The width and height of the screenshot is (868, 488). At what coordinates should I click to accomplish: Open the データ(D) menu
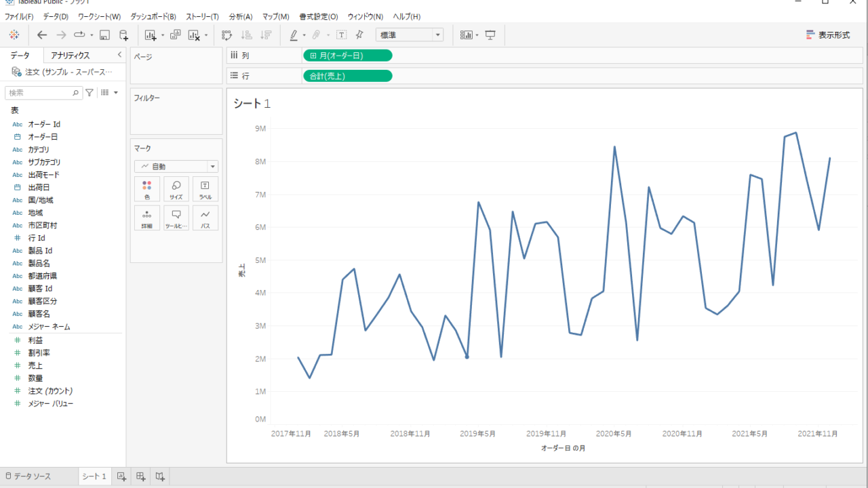tap(56, 16)
